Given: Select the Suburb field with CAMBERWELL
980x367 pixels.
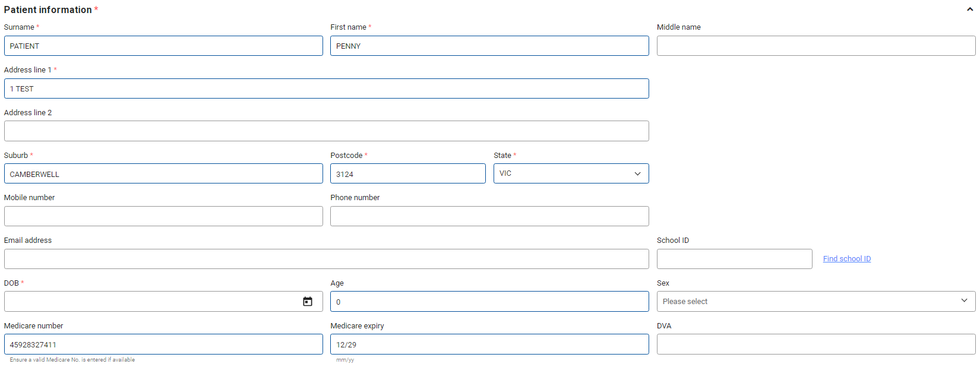Looking at the screenshot, I should pyautogui.click(x=163, y=174).
